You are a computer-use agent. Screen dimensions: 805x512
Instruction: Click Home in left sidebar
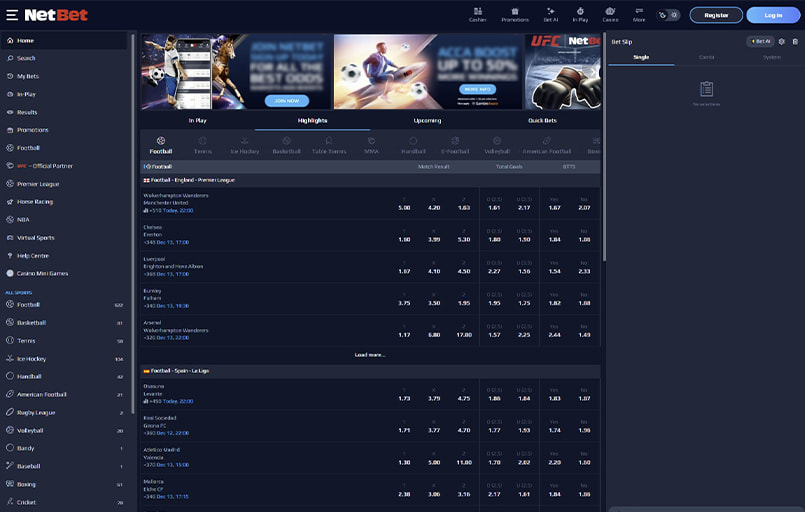point(64,41)
